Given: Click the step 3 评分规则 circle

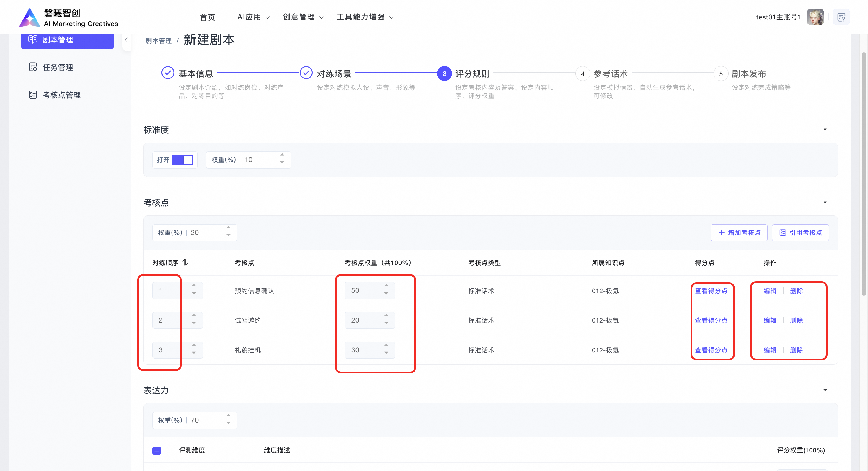Looking at the screenshot, I should tap(444, 73).
